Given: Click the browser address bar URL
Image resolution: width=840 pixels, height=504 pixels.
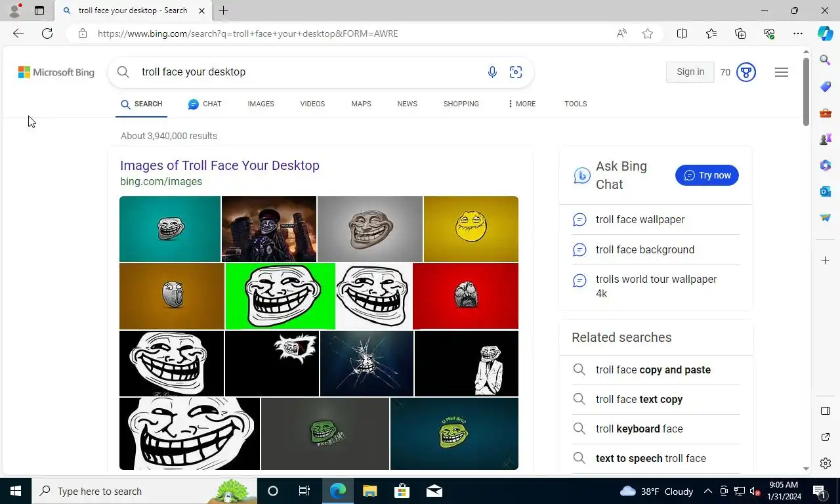Looking at the screenshot, I should pos(248,33).
